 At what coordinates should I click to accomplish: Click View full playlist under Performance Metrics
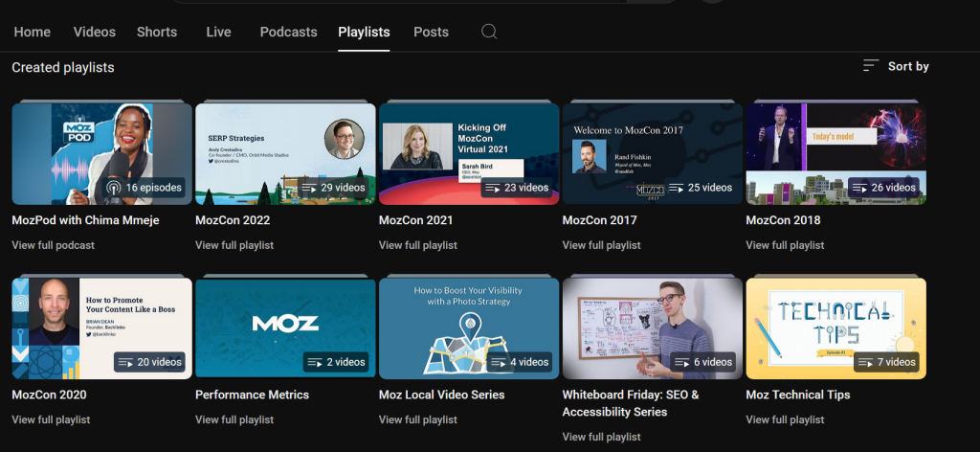click(234, 419)
